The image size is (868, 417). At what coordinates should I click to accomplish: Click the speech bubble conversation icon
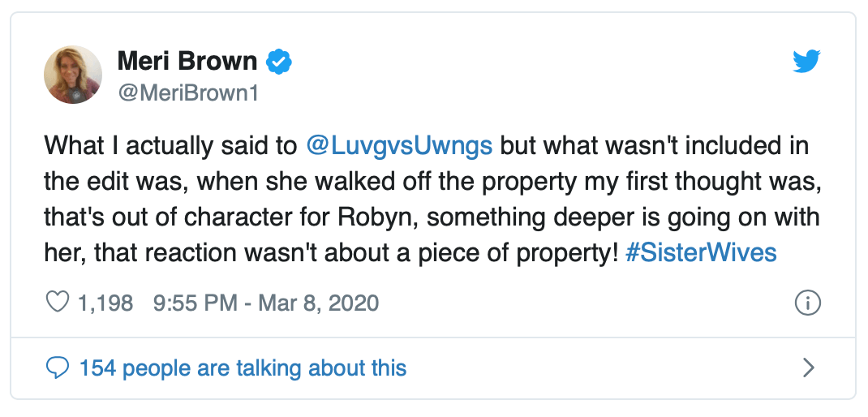click(58, 369)
